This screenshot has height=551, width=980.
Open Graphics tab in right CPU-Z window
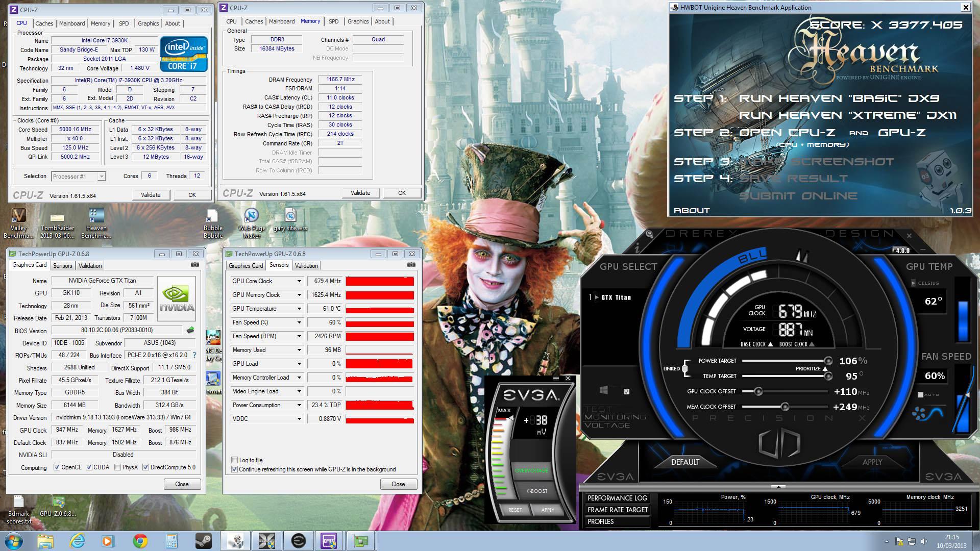click(358, 21)
